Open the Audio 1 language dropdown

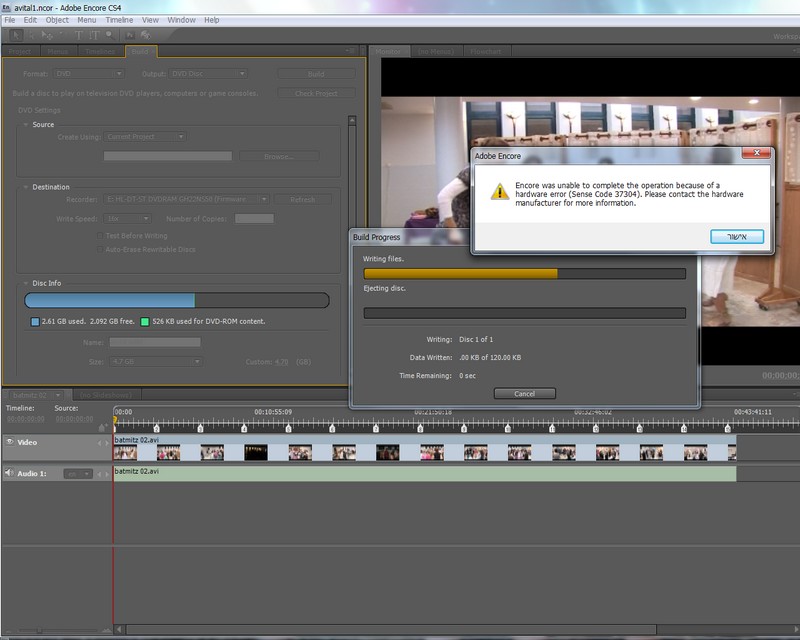point(78,474)
